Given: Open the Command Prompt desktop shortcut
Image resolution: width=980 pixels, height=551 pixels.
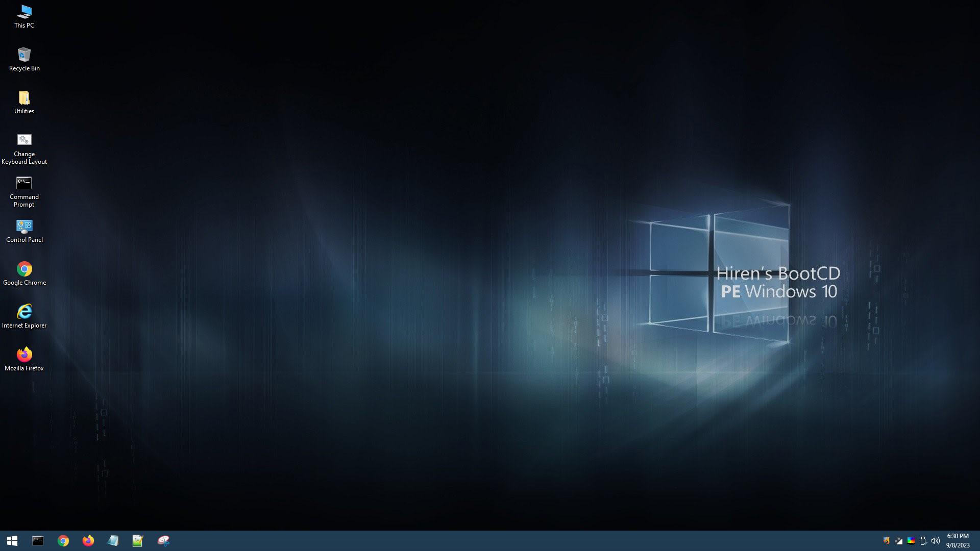Looking at the screenshot, I should tap(23, 182).
